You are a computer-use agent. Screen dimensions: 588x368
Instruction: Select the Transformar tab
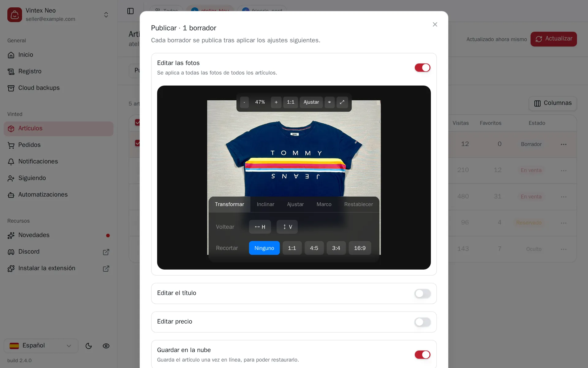click(229, 204)
